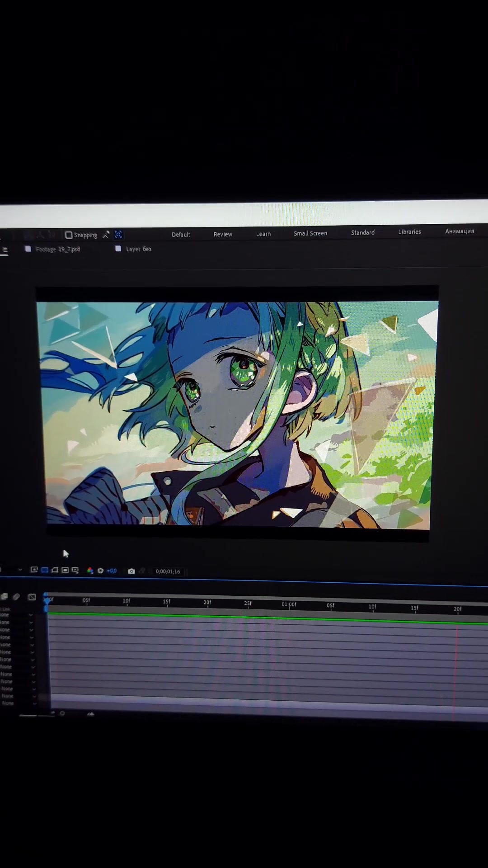Click the snap collapsed compositions icon beside Snapping
This screenshot has height=868, width=488.
click(x=106, y=235)
